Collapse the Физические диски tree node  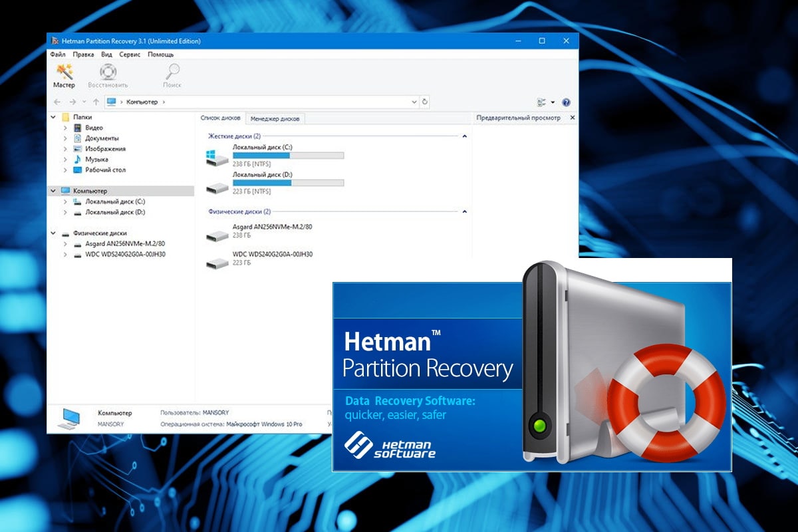(53, 233)
